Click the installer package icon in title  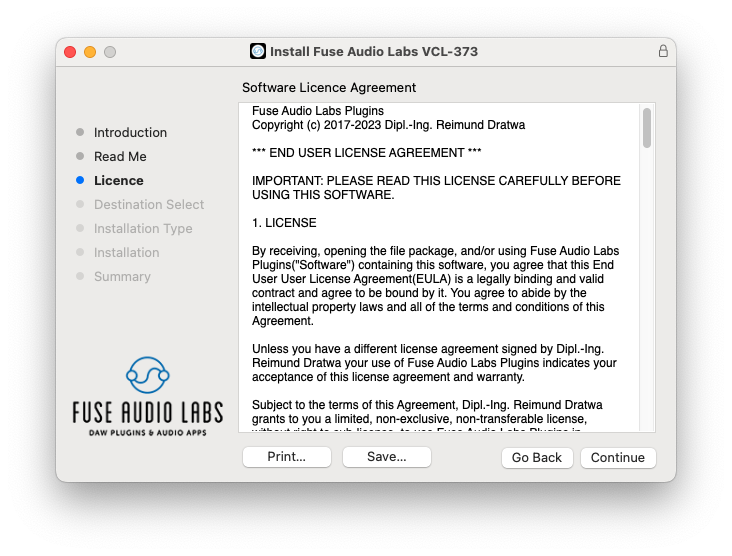coord(258,51)
